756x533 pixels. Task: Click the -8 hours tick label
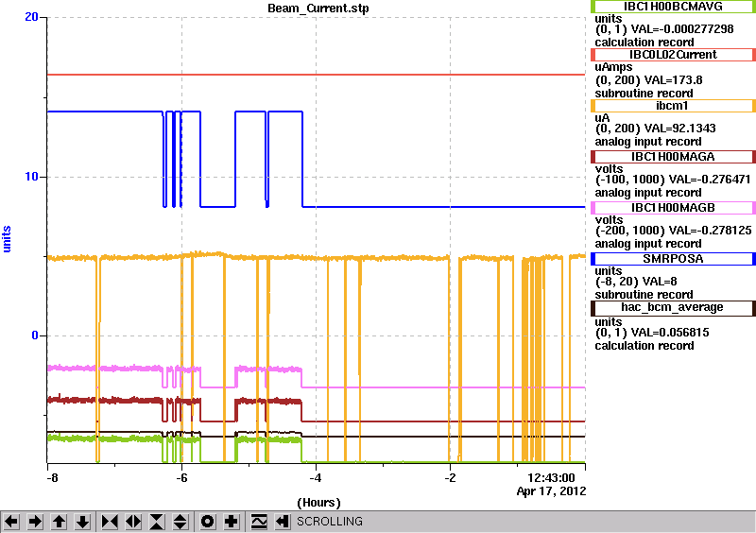click(52, 478)
